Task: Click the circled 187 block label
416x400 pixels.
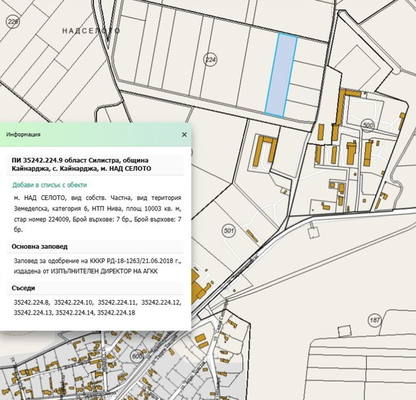Action: (x=375, y=320)
